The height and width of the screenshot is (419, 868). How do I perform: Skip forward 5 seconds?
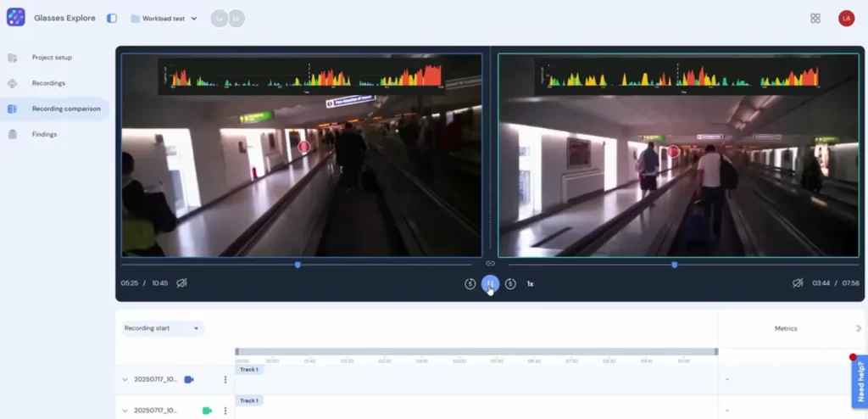click(x=510, y=284)
